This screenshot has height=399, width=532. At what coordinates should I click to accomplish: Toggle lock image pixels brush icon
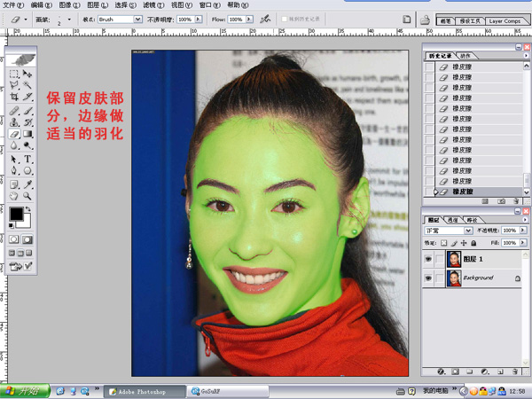pos(454,243)
